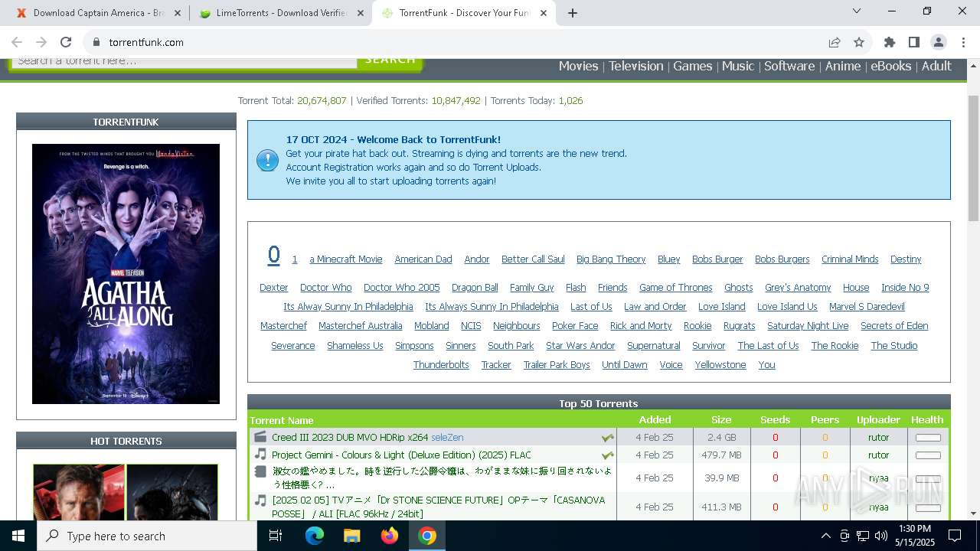The image size is (980, 551).
Task: Bookmark this page with the star icon
Action: click(859, 42)
